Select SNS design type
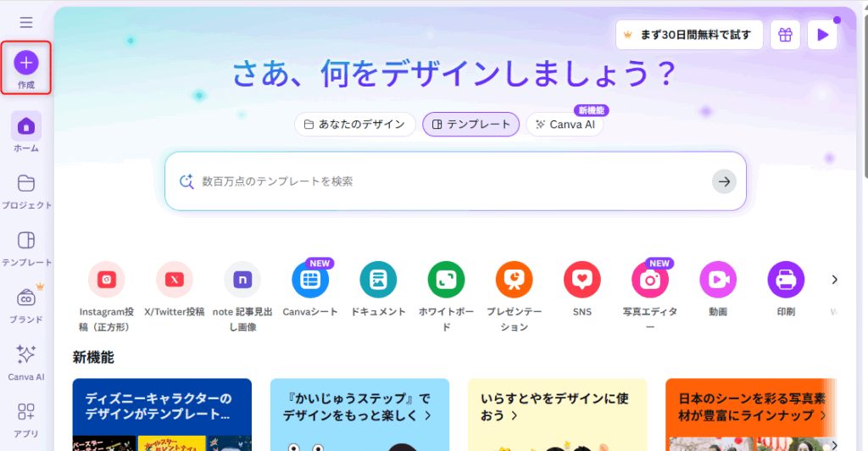Screen dimensions: 868x451 click(x=581, y=289)
